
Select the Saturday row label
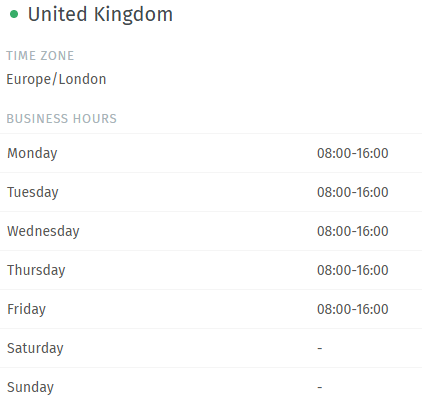(x=35, y=349)
